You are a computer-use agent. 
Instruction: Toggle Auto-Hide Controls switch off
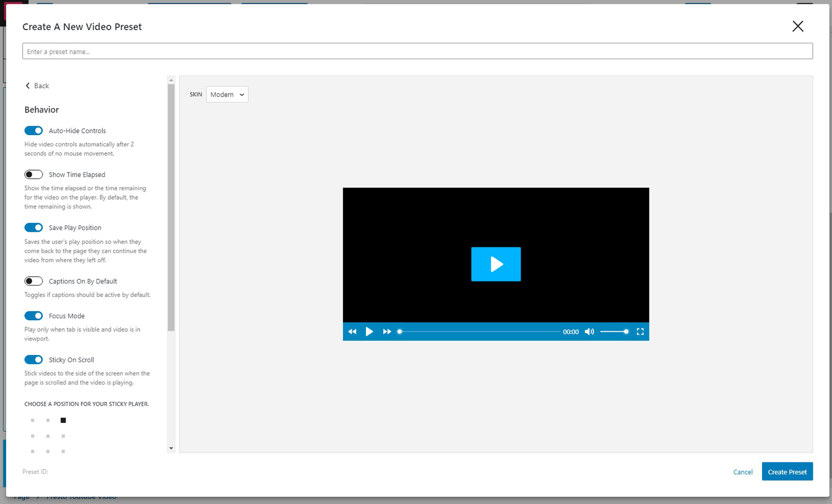tap(33, 130)
